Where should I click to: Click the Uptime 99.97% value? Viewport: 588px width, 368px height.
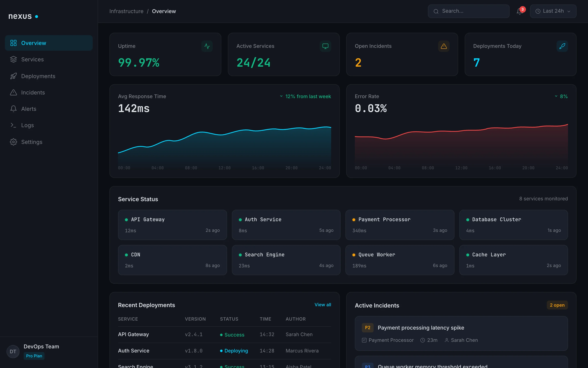[139, 63]
